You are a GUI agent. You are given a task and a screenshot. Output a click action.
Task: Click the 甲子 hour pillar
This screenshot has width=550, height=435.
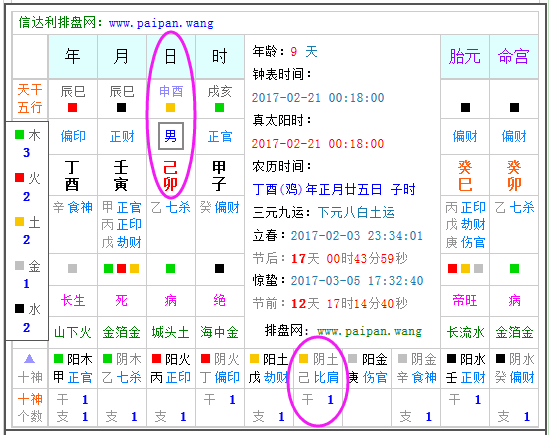tap(219, 175)
